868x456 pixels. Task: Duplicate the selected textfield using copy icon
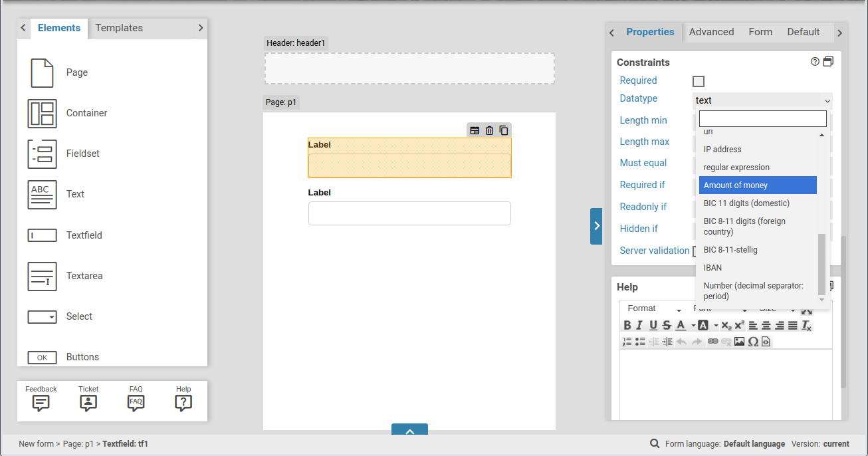tap(504, 130)
